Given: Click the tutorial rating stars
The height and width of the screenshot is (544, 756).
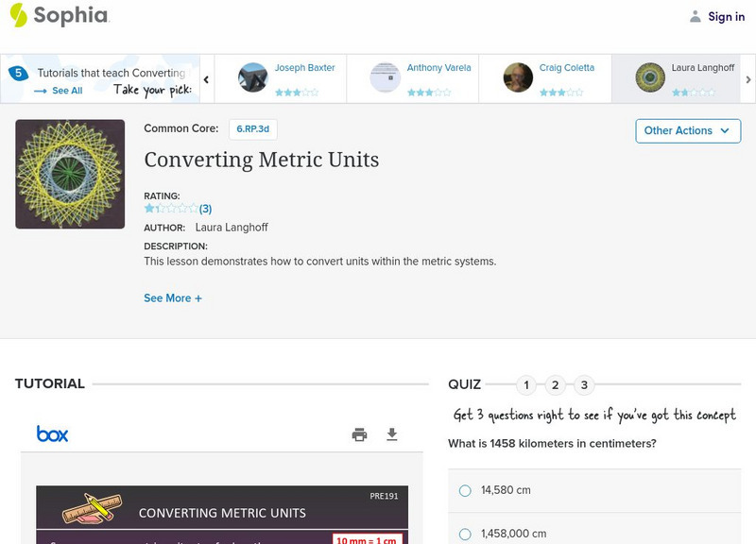Looking at the screenshot, I should pos(171,209).
